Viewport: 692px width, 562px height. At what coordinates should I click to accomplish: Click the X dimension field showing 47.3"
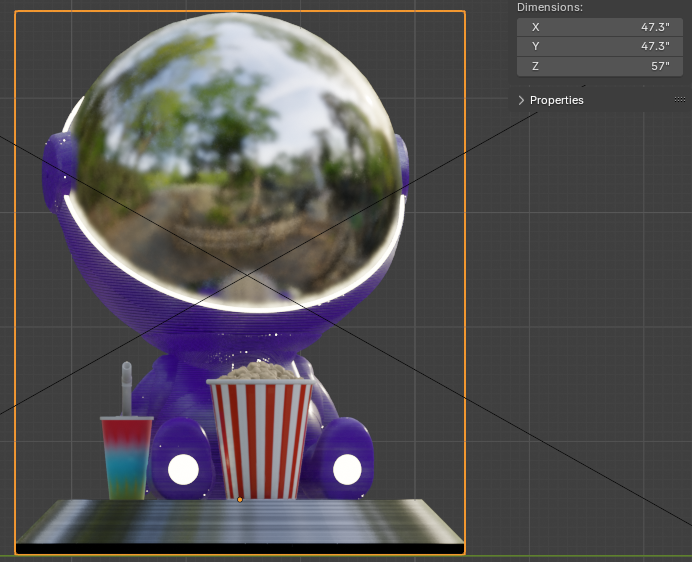pyautogui.click(x=600, y=27)
